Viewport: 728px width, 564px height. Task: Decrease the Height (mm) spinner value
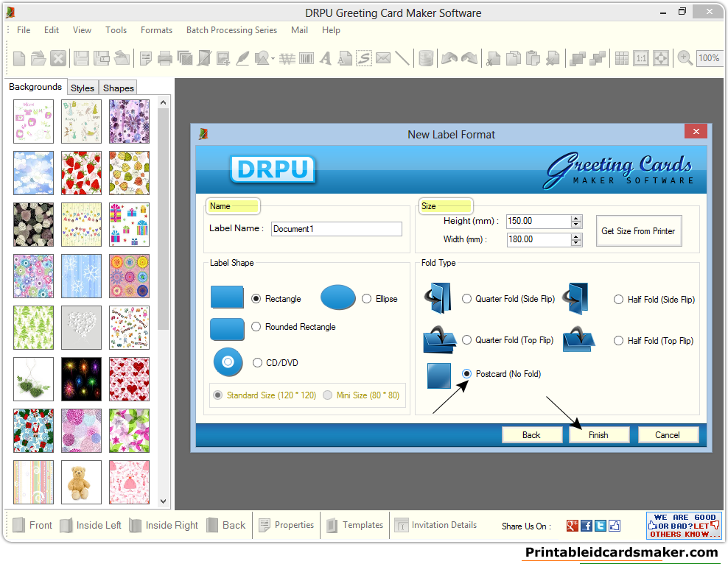pos(576,225)
